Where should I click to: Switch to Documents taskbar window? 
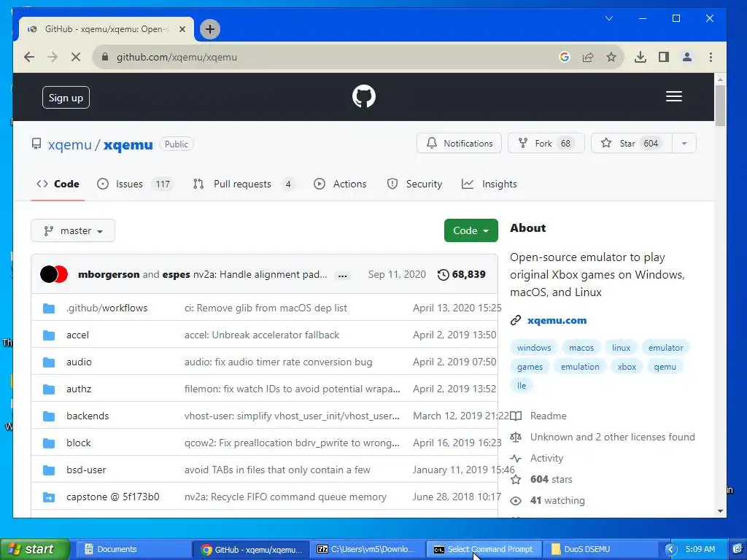tap(133, 549)
